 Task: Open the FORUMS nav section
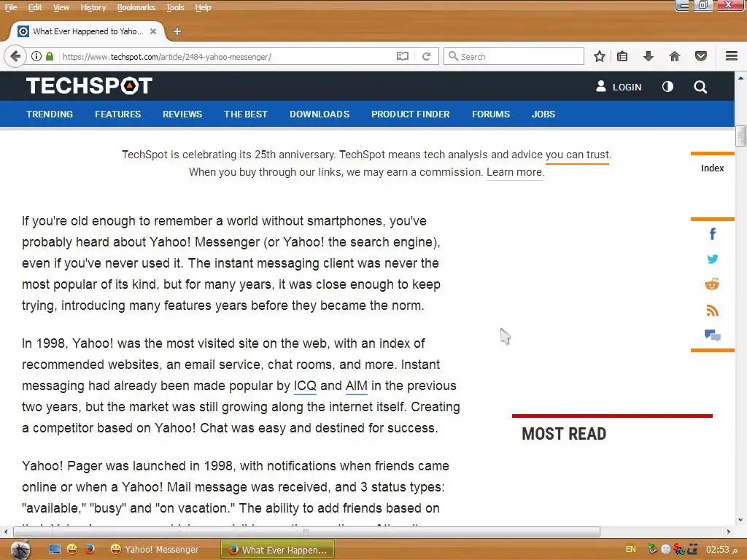(x=491, y=114)
